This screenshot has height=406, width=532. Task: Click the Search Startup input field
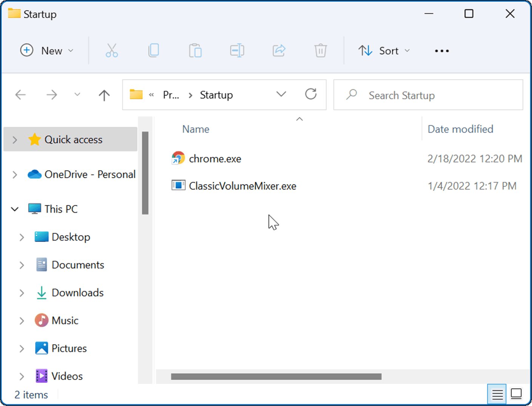coord(428,95)
